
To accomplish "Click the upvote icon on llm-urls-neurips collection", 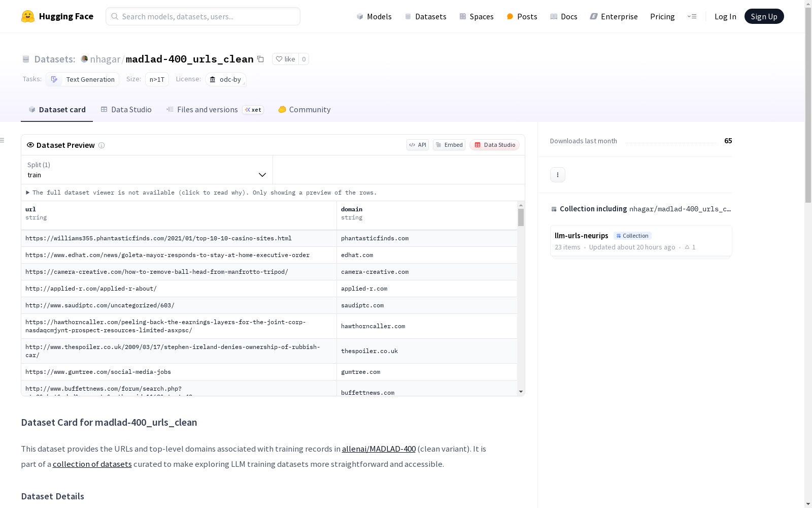I will coord(687,247).
